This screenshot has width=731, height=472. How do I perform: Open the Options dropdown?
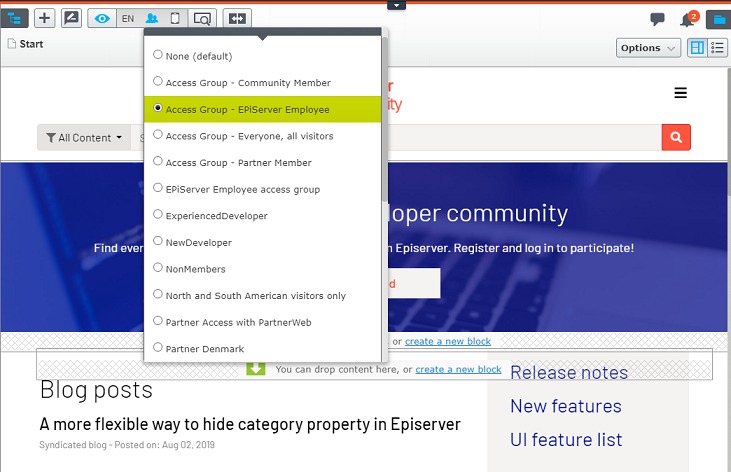648,48
